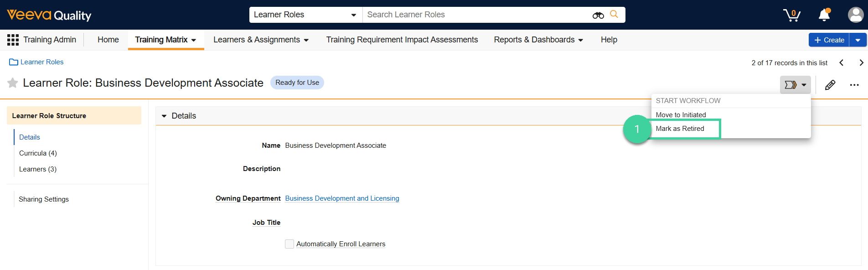Collapse the Details section
The image size is (868, 270).
click(164, 116)
